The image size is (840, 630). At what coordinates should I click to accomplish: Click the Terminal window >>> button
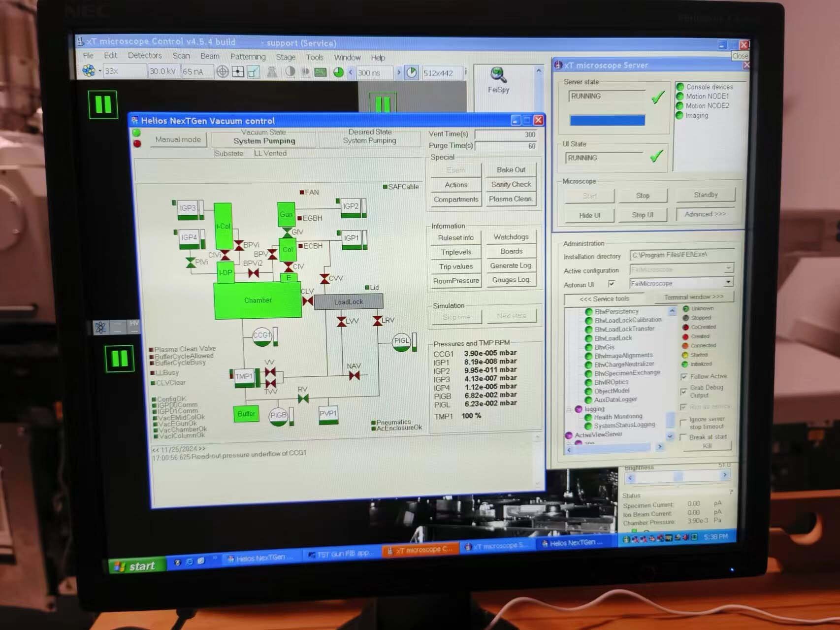(694, 297)
